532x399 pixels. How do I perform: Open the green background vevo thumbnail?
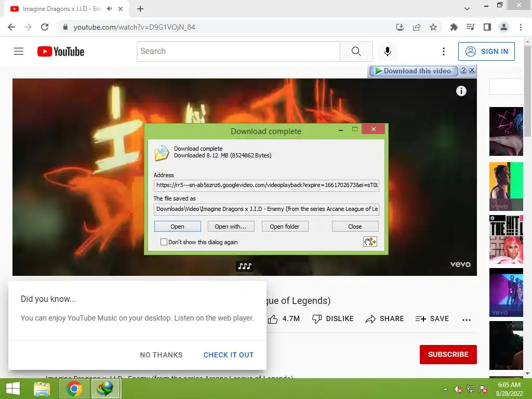506,187
